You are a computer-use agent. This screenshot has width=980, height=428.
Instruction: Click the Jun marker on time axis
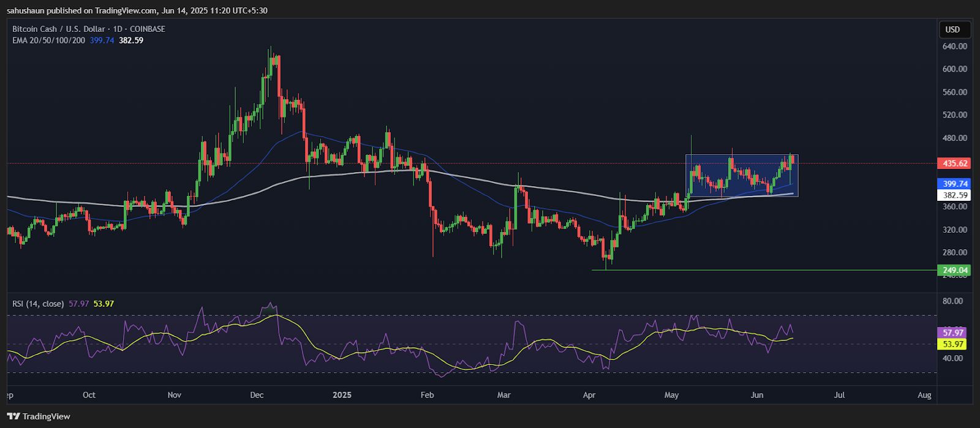point(757,395)
